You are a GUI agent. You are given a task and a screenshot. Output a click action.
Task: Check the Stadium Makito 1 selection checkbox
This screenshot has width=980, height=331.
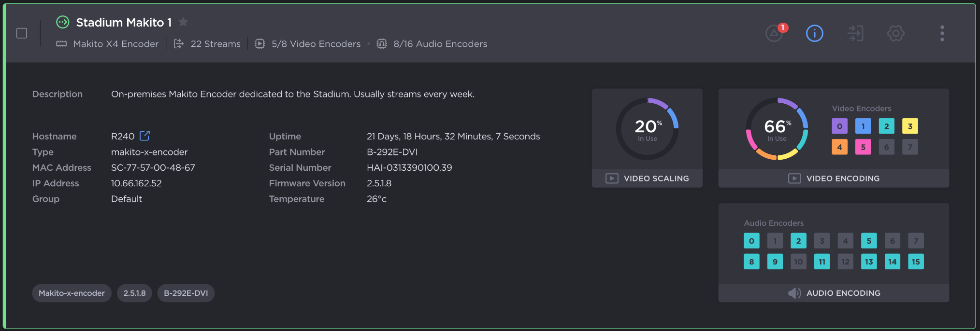coord(22,33)
